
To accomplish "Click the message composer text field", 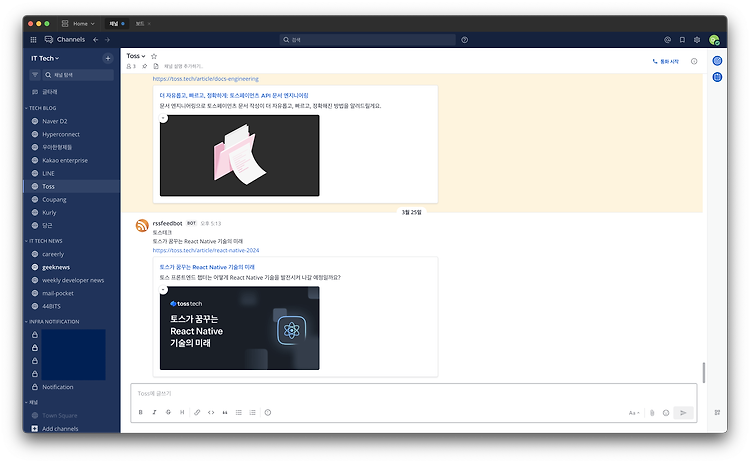I will pos(414,394).
